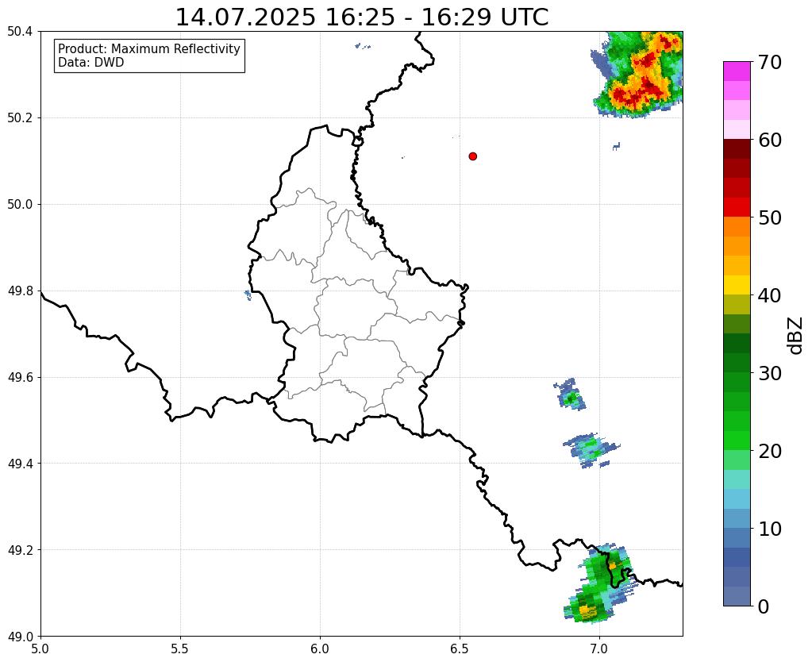Click longitude axis label 5.0
The height and width of the screenshot is (662, 812).
click(x=40, y=649)
